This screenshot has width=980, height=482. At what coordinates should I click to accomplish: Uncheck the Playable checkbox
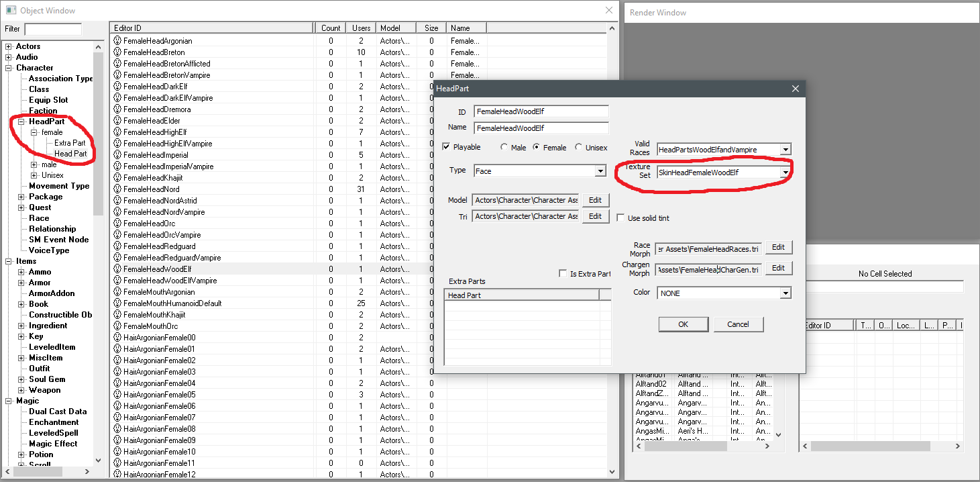tap(447, 147)
